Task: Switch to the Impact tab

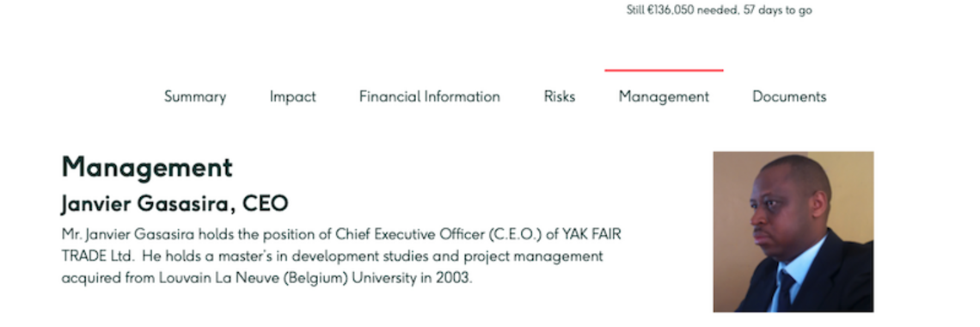Action: (292, 97)
